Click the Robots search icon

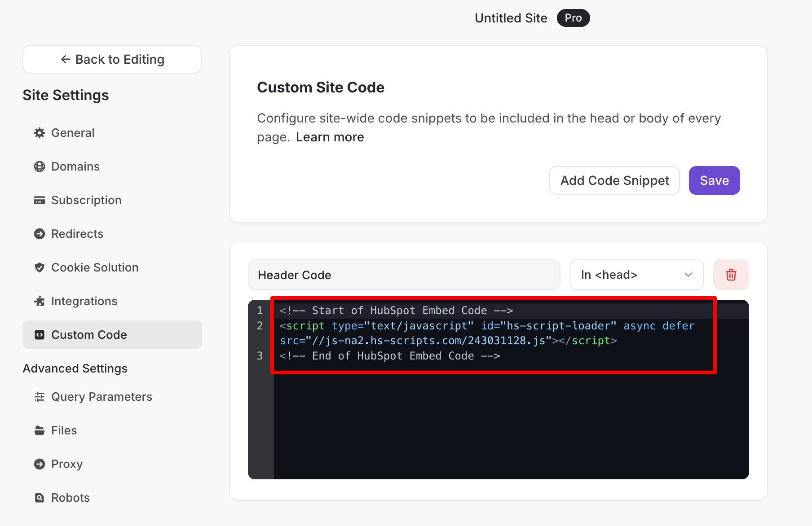coord(40,498)
